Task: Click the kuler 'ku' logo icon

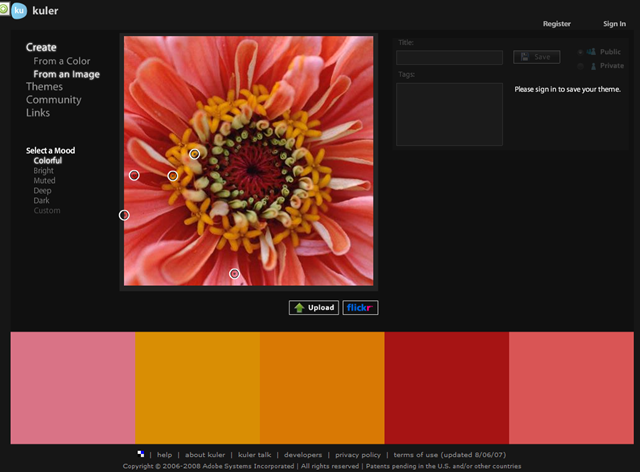Action: point(19,11)
